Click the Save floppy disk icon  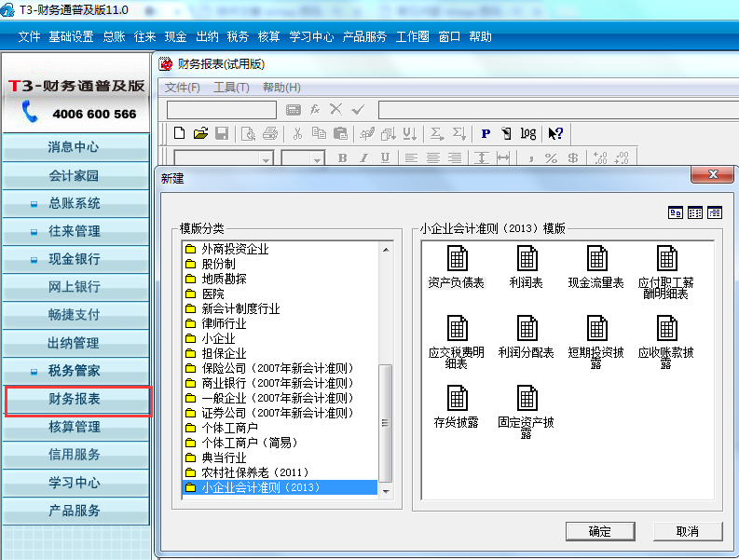[x=222, y=133]
